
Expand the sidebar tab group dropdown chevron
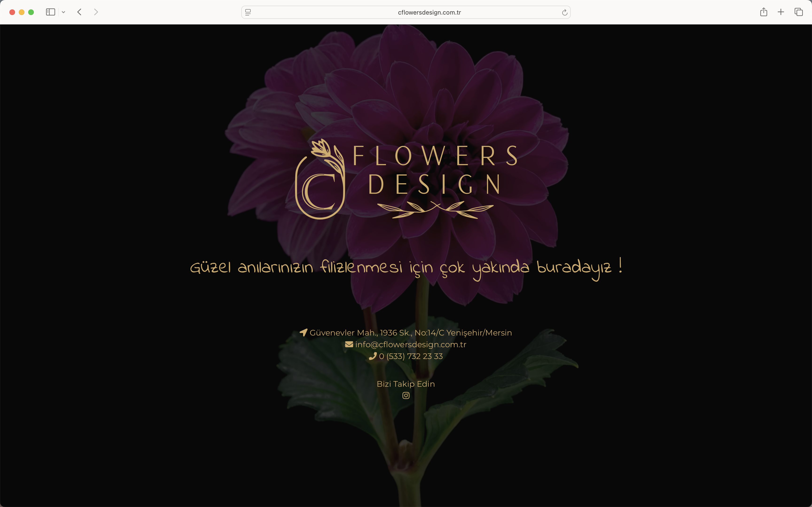coord(63,12)
